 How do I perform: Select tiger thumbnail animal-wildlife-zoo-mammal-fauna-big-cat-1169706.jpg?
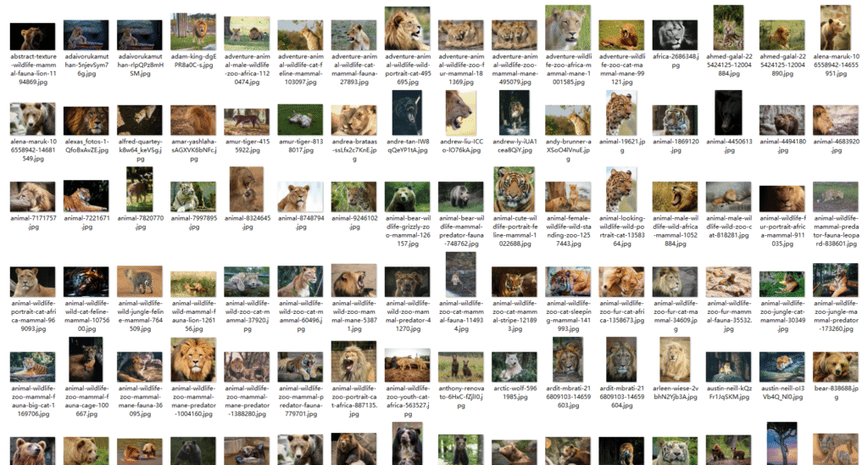click(x=33, y=367)
